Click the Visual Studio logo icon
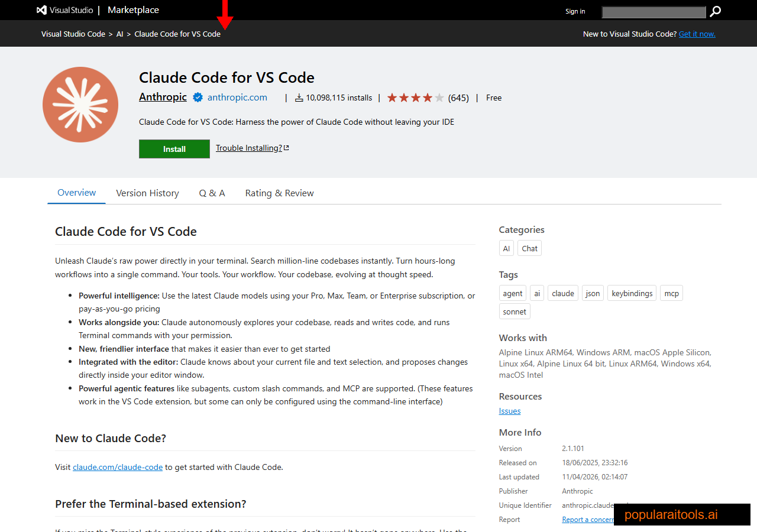 40,9
